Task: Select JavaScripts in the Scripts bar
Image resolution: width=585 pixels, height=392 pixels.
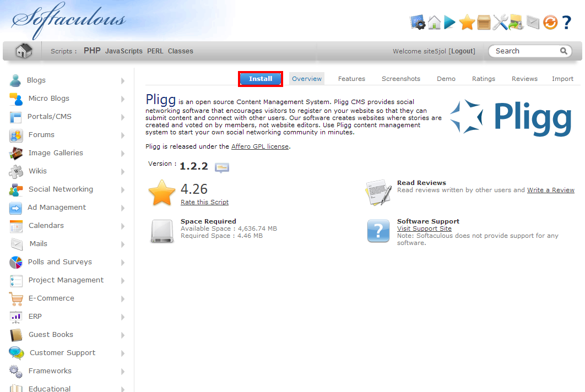Action: pos(124,51)
